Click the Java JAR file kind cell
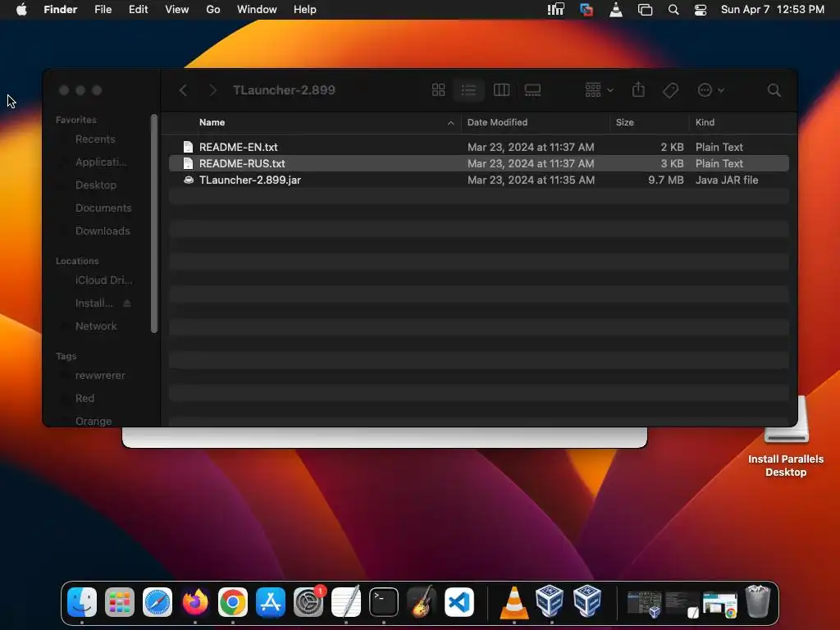840x630 pixels. (727, 180)
